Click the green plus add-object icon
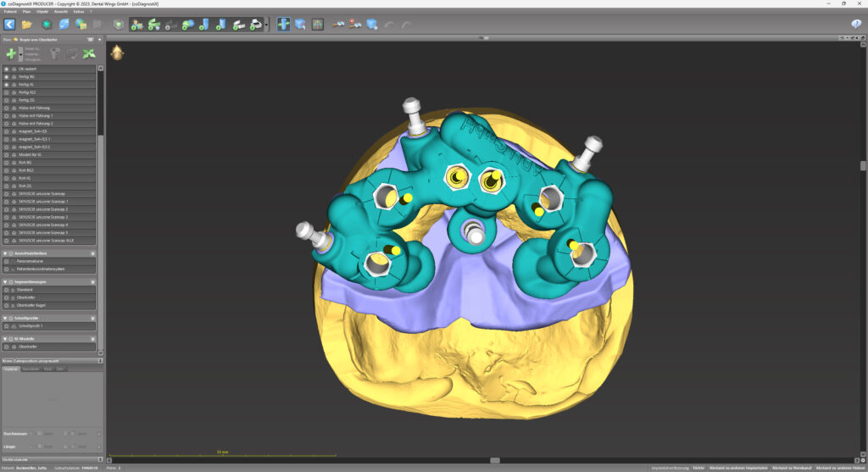 tap(10, 53)
